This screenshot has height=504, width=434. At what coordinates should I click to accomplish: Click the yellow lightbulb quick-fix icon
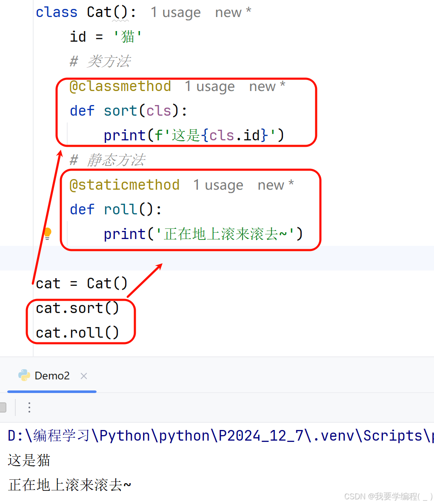point(47,233)
